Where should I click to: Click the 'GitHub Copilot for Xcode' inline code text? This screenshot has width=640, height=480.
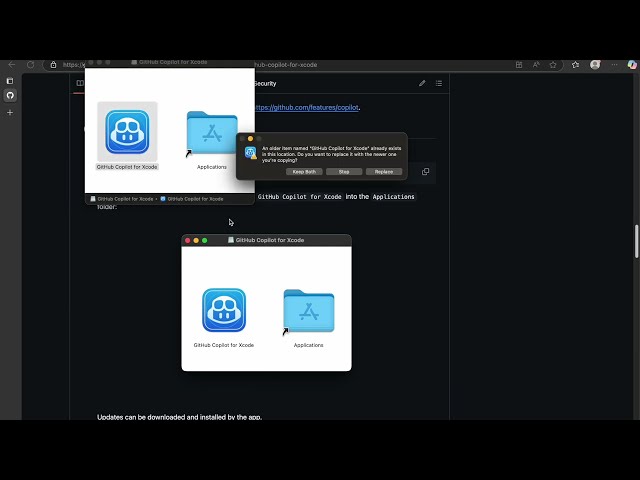tap(300, 197)
